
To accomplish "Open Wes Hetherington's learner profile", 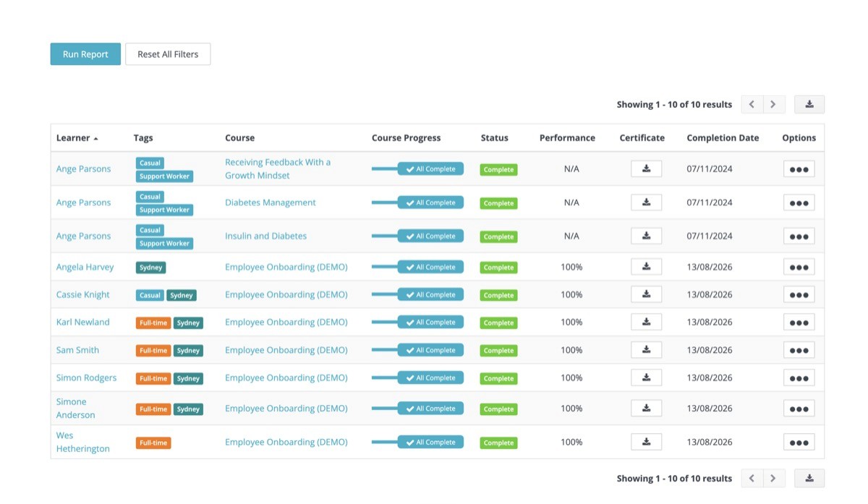I will pos(83,442).
